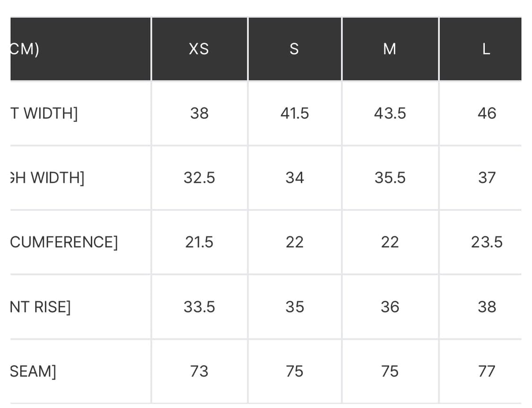The height and width of the screenshot is (408, 532).
Task: Click the L waist width cell 46
Action: click(487, 113)
